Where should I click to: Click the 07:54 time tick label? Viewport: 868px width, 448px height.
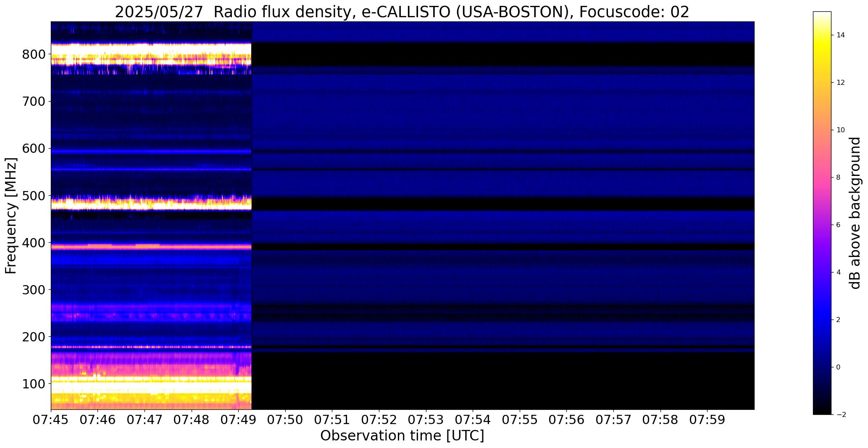click(473, 420)
